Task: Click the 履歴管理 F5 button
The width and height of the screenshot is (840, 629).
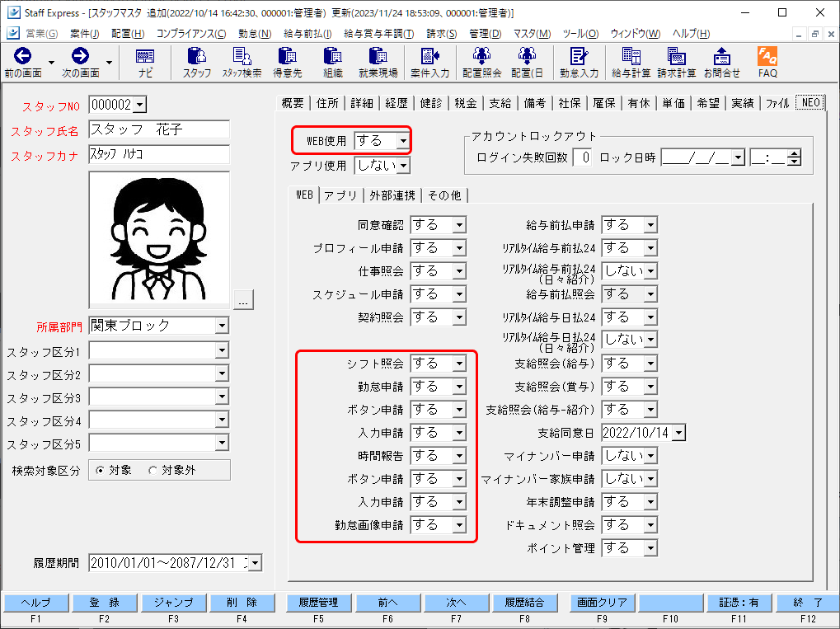Action: [x=319, y=603]
